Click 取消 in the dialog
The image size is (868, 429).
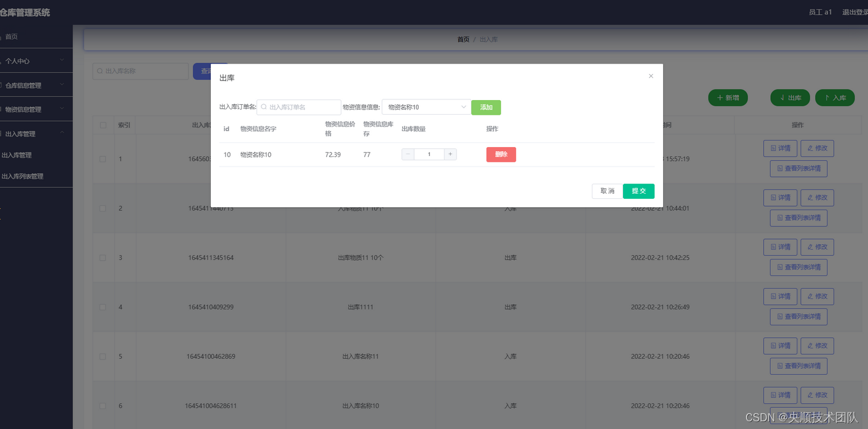607,191
